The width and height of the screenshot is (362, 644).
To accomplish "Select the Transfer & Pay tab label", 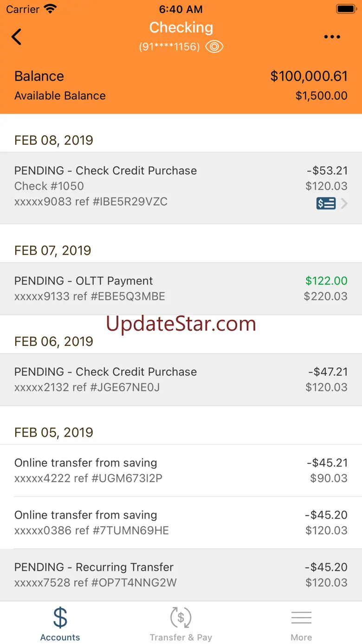I will click(x=181, y=637).
